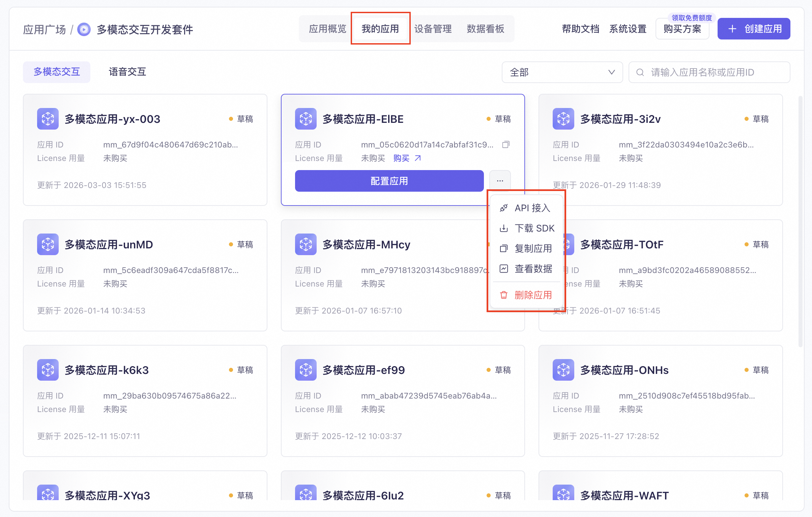812x517 pixels.
Task: Click app ID mm_3f22da0303494e10a2c3e6b...
Action: pyautogui.click(x=686, y=145)
